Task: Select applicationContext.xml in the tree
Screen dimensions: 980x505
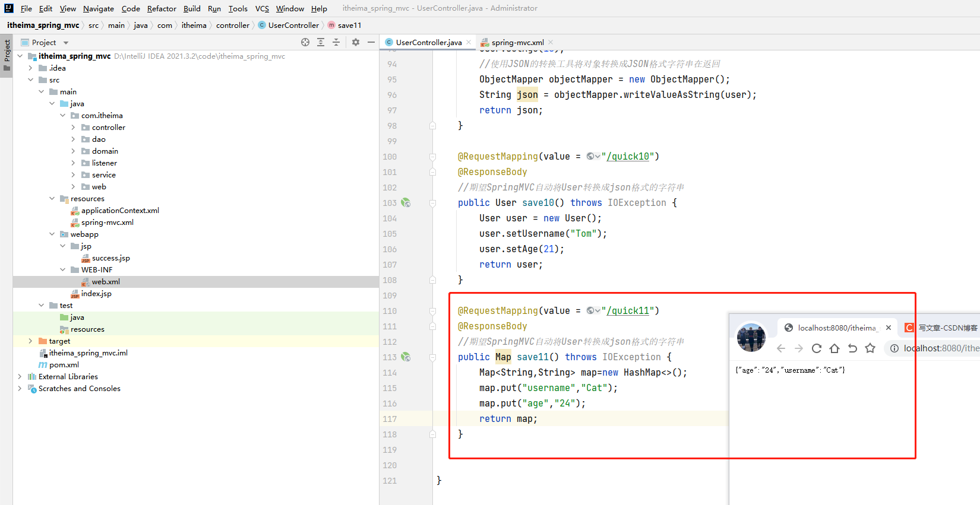Action: tap(120, 211)
